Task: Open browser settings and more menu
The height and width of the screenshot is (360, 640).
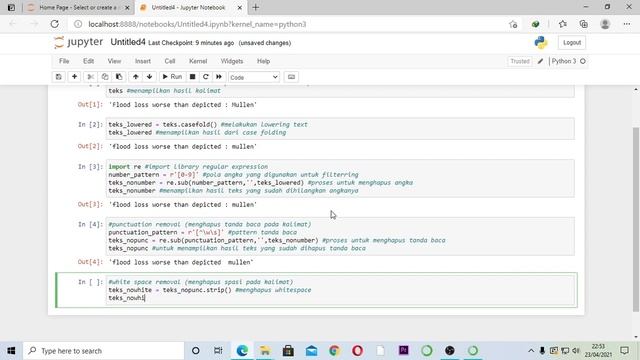Action: click(x=627, y=24)
